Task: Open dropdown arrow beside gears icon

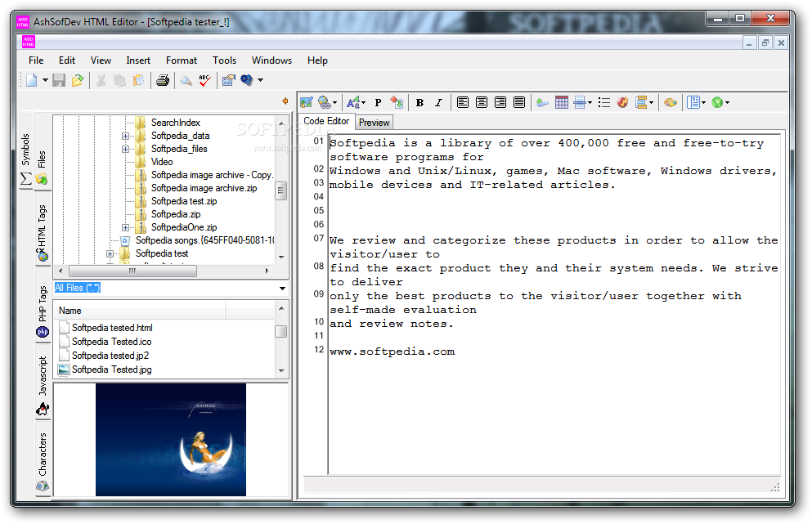Action: (261, 80)
